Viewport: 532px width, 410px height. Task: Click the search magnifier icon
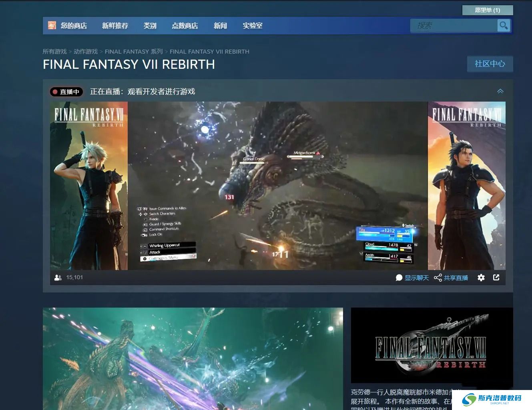pos(503,26)
